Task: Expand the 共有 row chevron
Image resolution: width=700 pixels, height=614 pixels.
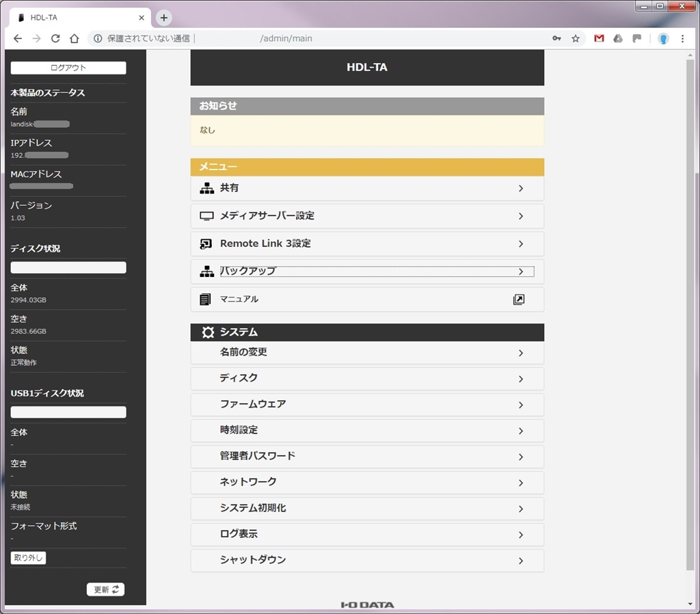Action: tap(521, 189)
